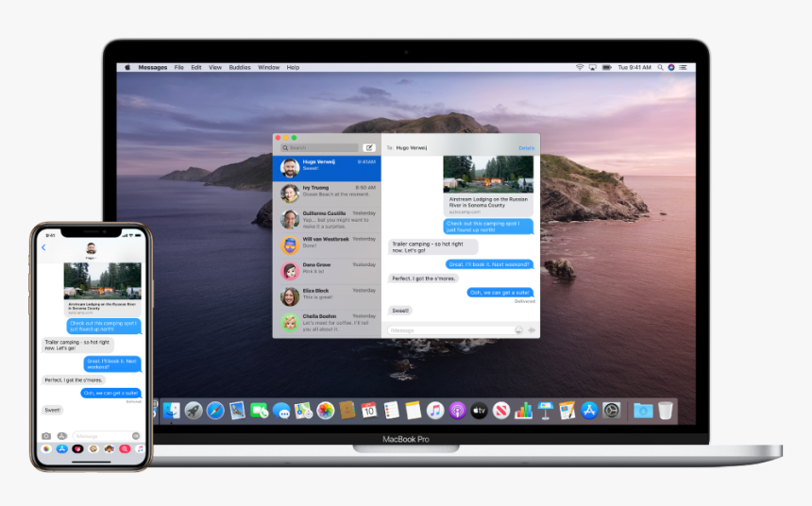
Task: Select the Hugo Verweij conversation
Action: point(327,168)
